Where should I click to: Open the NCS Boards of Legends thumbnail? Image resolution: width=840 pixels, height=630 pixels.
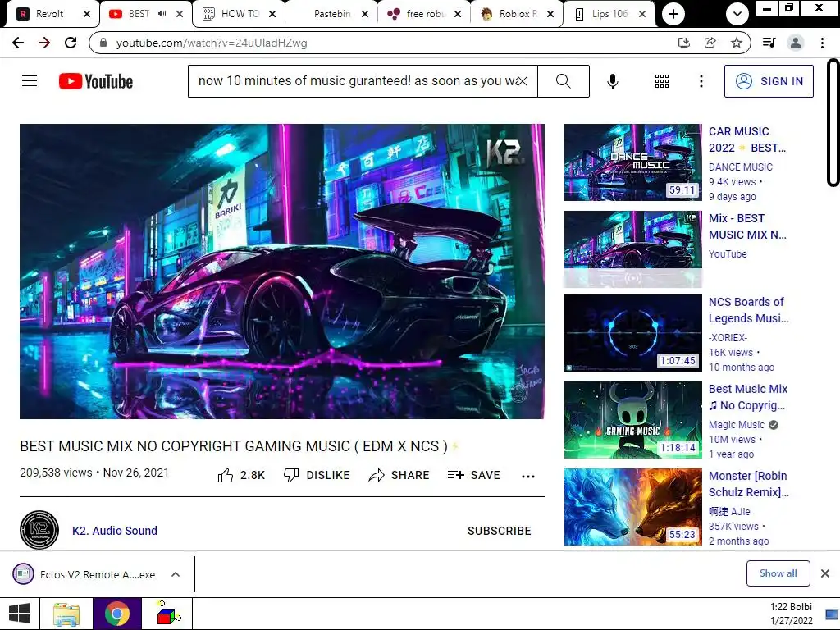coord(632,333)
